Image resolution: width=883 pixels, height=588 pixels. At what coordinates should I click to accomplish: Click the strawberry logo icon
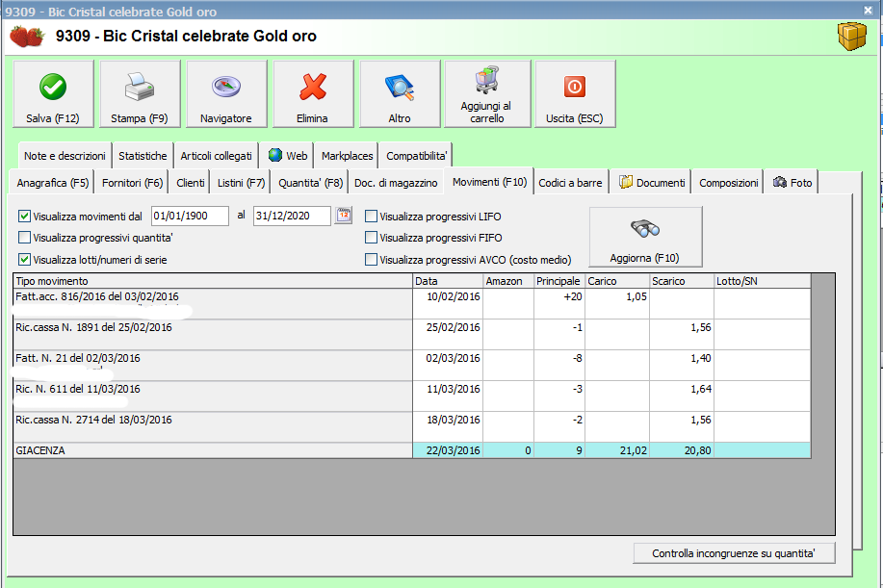point(27,37)
